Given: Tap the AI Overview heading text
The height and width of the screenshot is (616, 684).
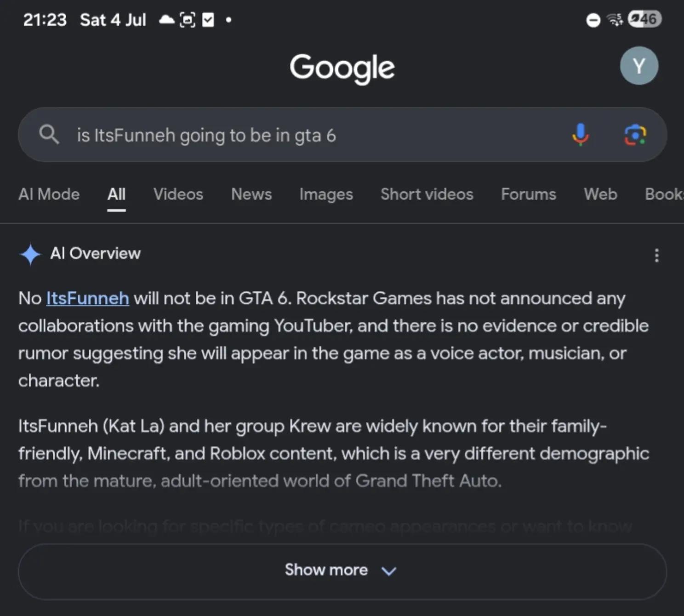Looking at the screenshot, I should [x=96, y=253].
